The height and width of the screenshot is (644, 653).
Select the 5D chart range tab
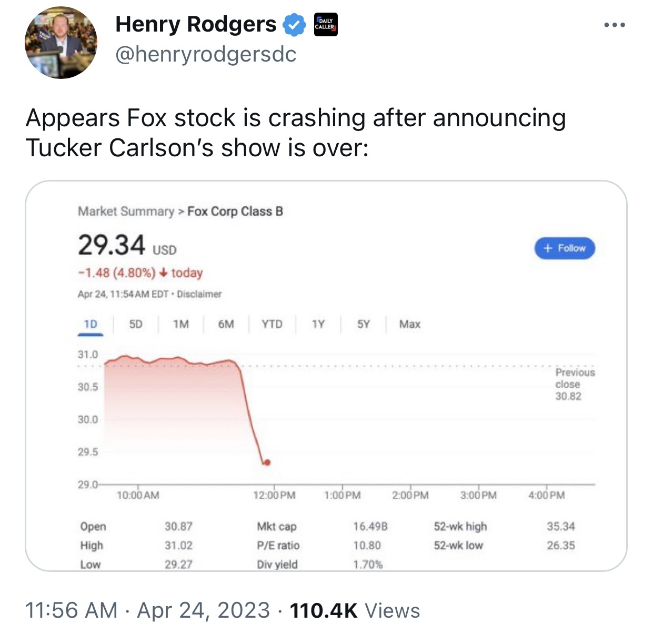coord(136,324)
